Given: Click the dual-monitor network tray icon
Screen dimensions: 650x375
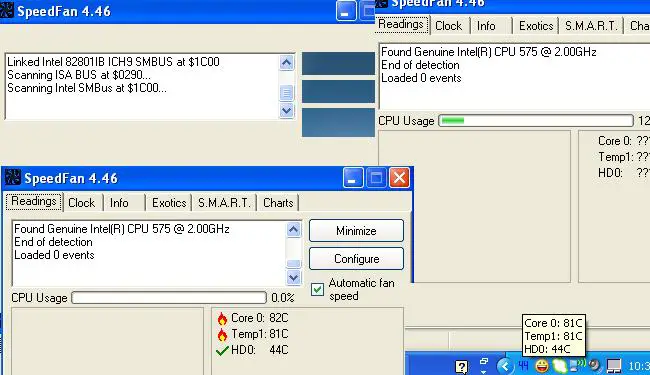Looking at the screenshot, I should tap(614, 365).
